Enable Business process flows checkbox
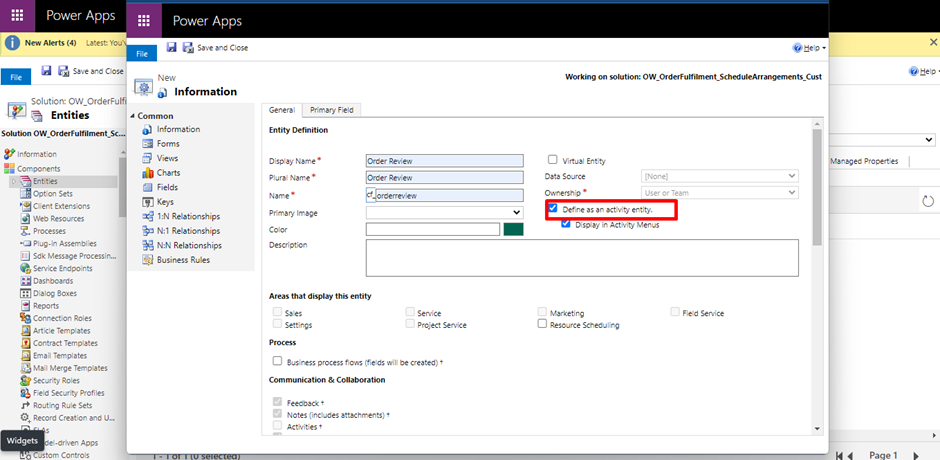 click(x=277, y=361)
